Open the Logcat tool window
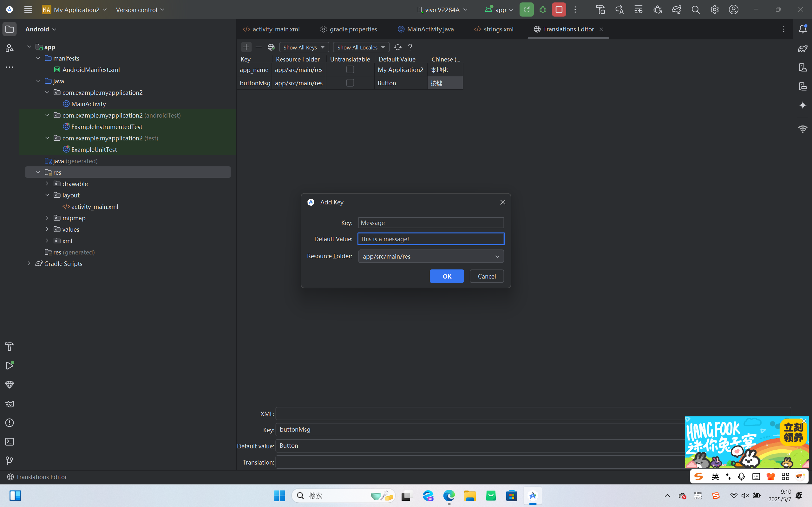Image resolution: width=812 pixels, height=507 pixels. [10, 404]
